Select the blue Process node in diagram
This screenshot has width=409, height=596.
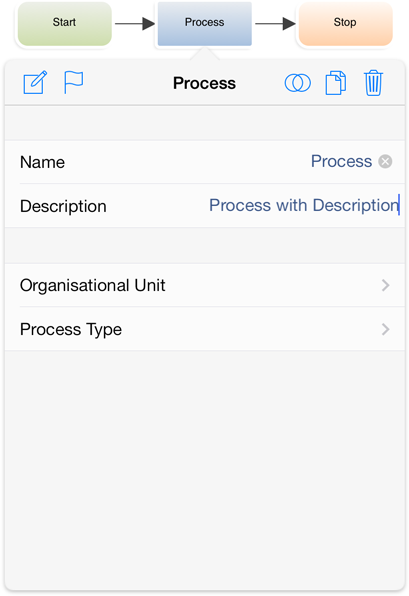point(204,24)
